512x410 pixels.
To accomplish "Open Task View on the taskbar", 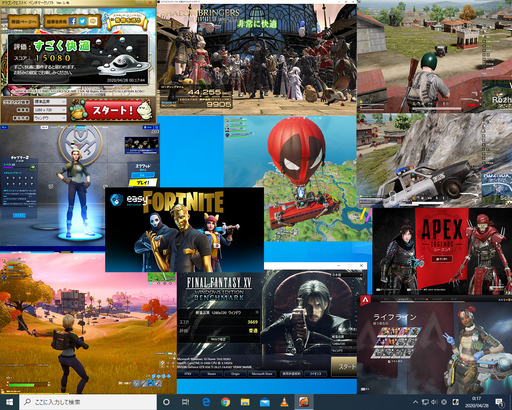I will tap(185, 402).
